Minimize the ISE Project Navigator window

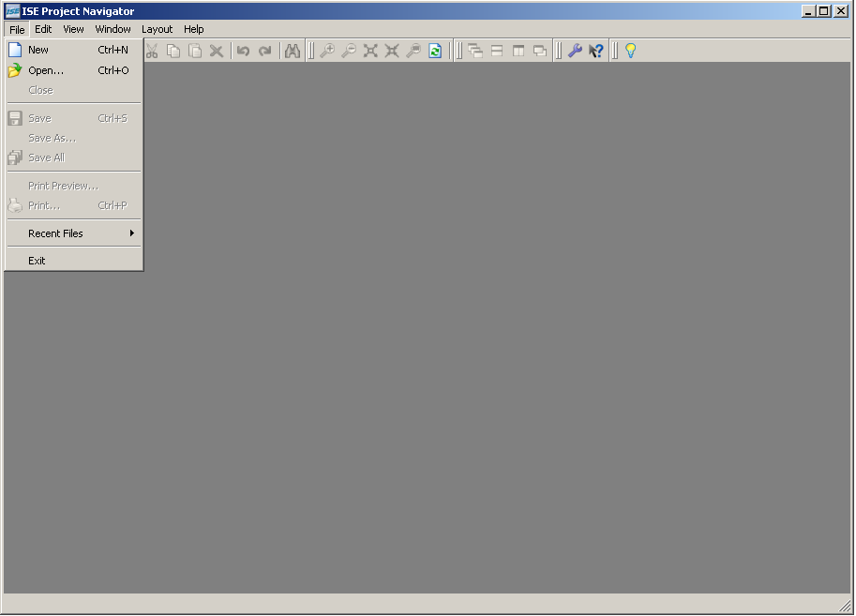pyautogui.click(x=808, y=11)
